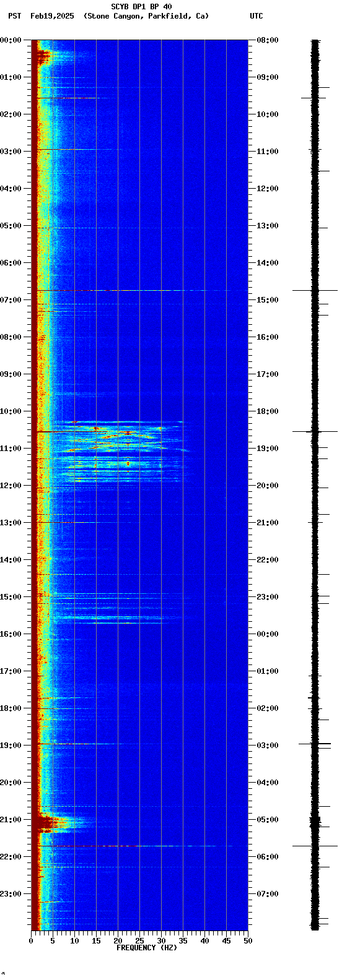The height and width of the screenshot is (980, 342).
Task: Select the 'PST' header label
Action: click(14, 16)
